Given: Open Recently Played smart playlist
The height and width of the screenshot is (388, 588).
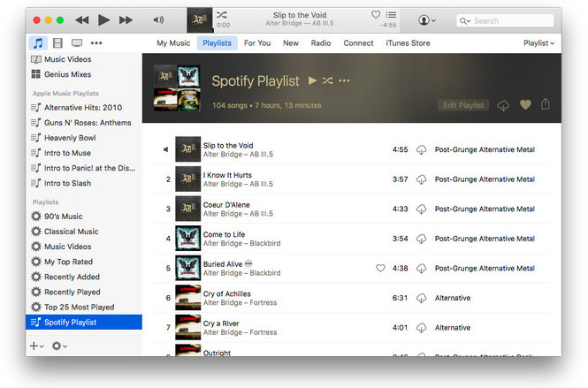Looking at the screenshot, I should click(x=84, y=292).
